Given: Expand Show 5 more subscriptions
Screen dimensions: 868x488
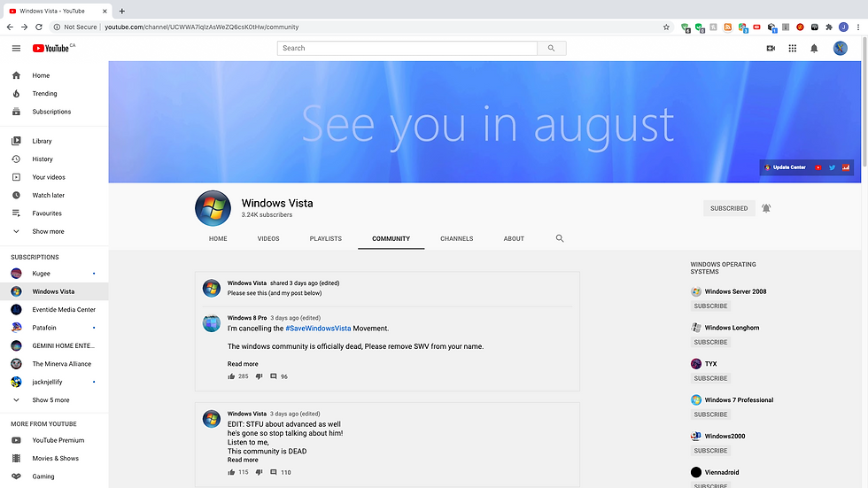Looking at the screenshot, I should point(54,400).
